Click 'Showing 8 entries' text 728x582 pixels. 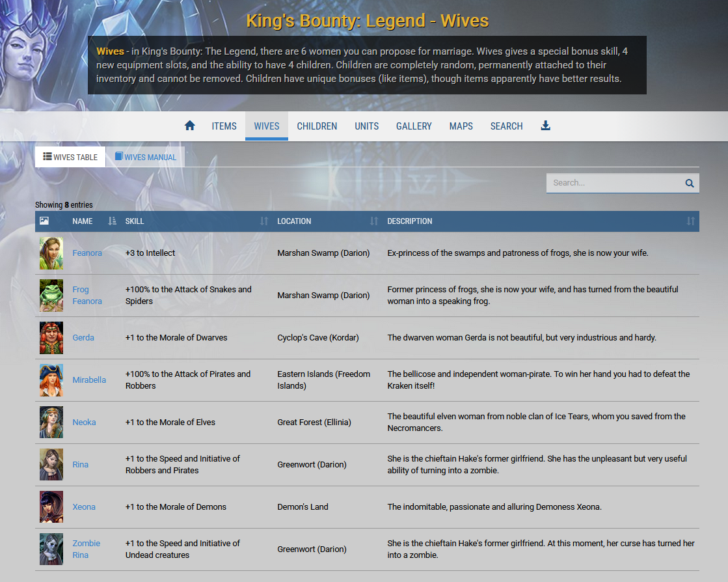[x=64, y=205]
